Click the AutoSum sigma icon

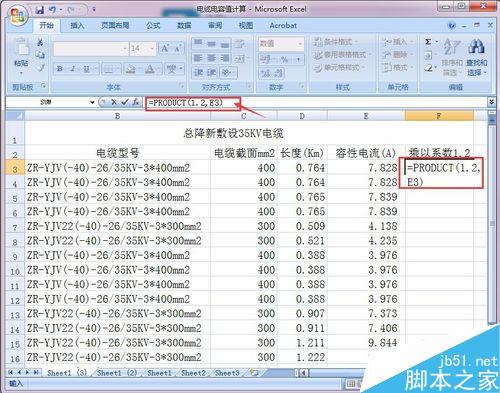428,42
